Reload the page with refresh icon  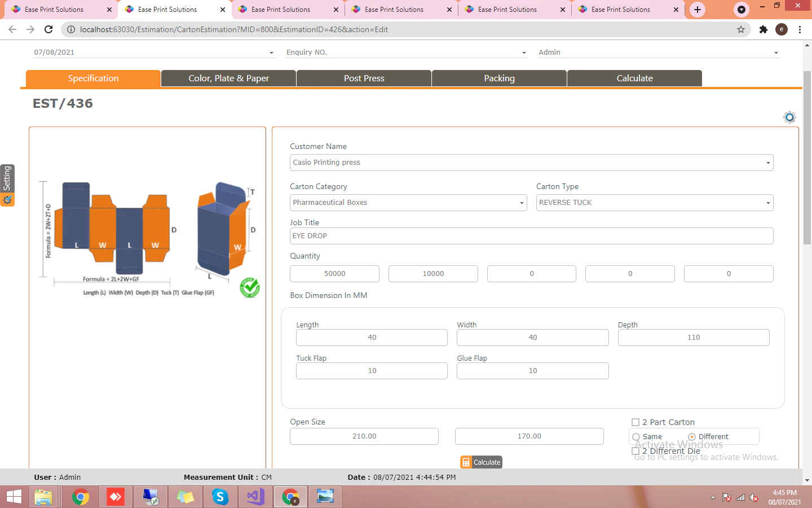point(48,29)
